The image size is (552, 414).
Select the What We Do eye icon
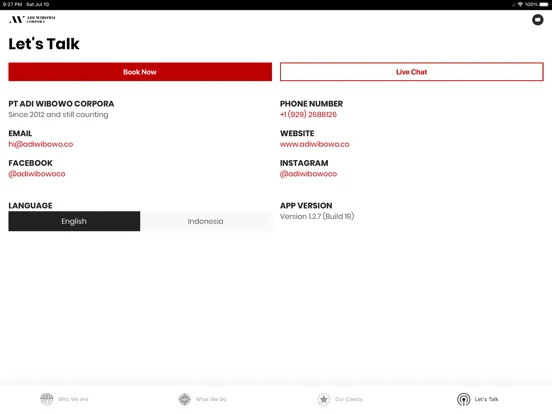click(x=184, y=399)
